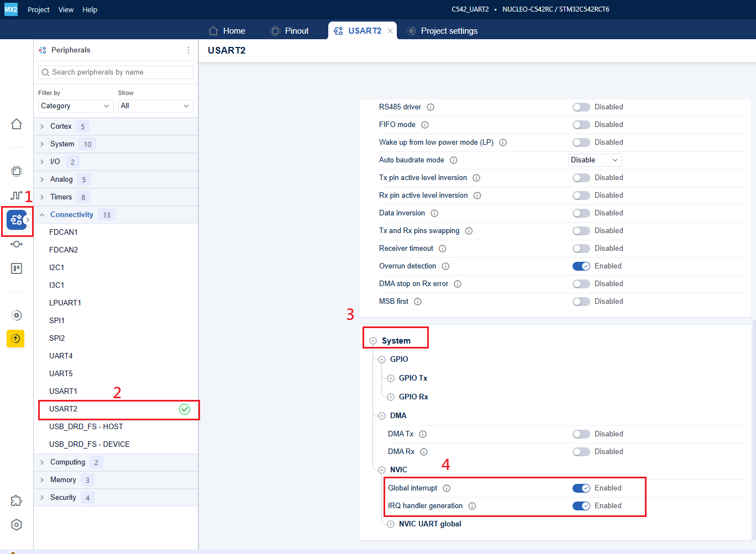Switch to the Pinout tab
The width and height of the screenshot is (756, 554).
[289, 31]
